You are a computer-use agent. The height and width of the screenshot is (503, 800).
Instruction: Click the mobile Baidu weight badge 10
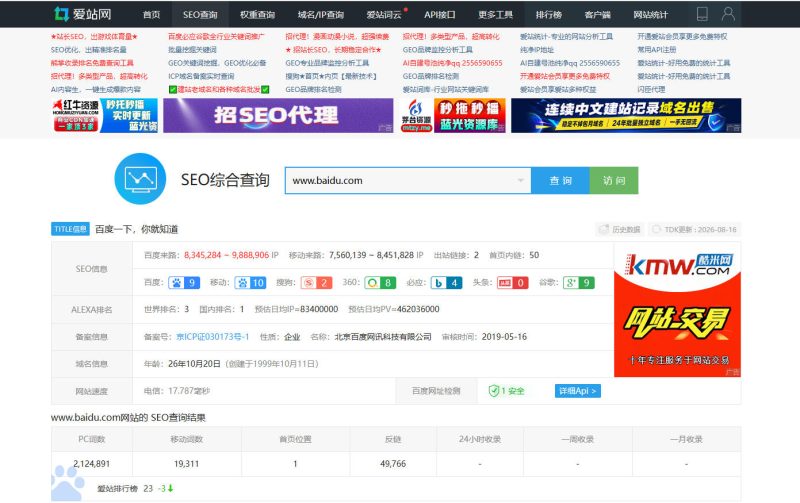pyautogui.click(x=250, y=283)
